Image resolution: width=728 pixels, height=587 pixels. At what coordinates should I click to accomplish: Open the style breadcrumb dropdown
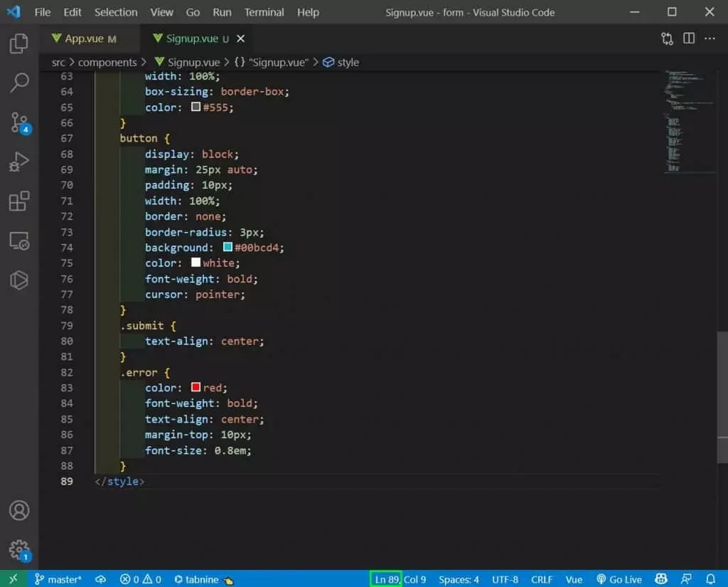tap(347, 62)
